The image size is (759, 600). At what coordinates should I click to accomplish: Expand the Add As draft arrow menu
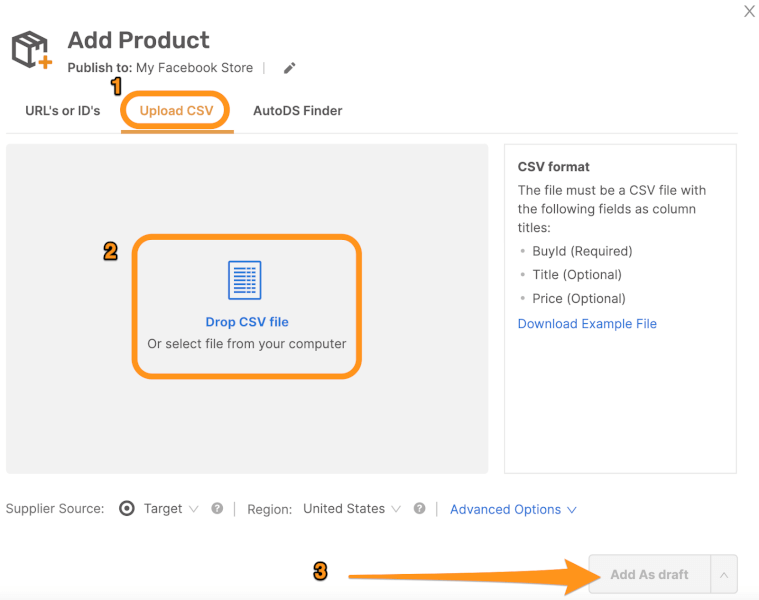724,574
